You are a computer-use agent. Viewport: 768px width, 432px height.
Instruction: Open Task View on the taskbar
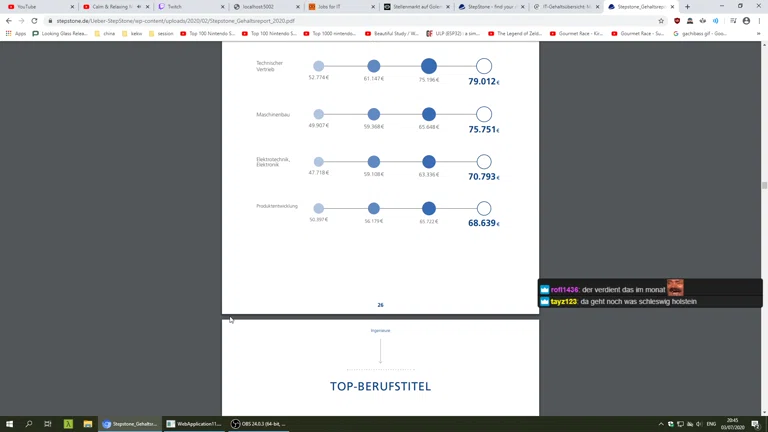(x=48, y=424)
